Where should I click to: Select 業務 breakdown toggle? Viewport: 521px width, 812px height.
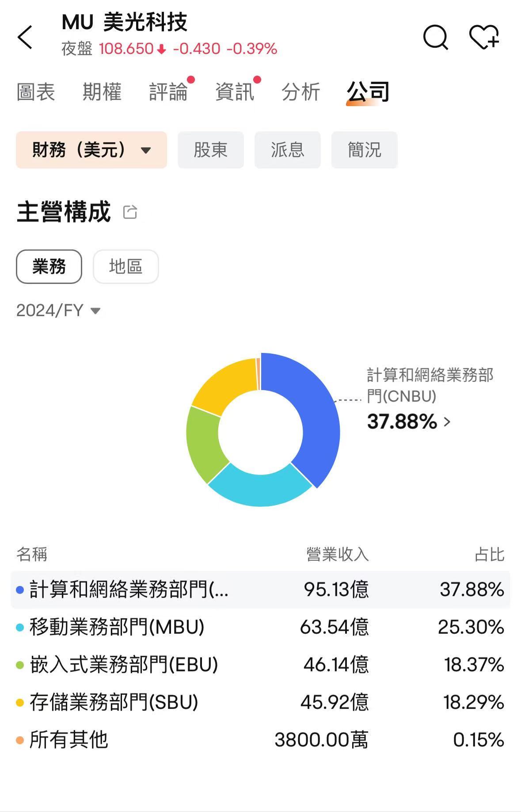coord(49,267)
